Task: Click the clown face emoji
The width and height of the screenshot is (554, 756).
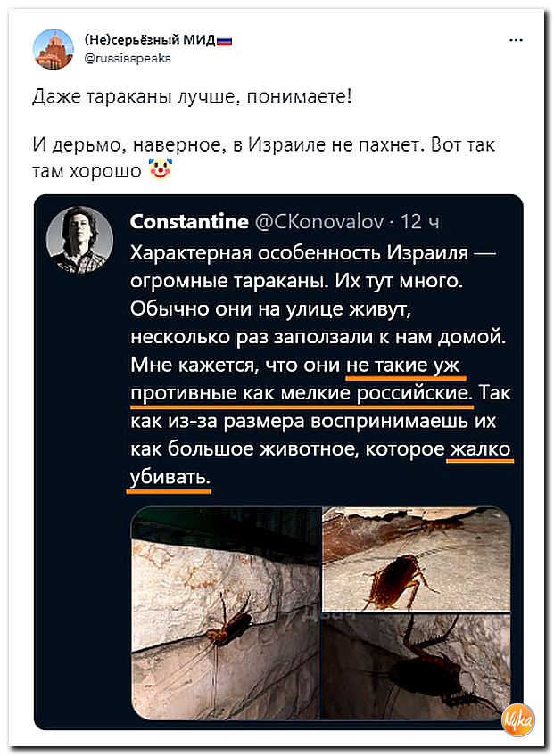Action: tap(161, 169)
